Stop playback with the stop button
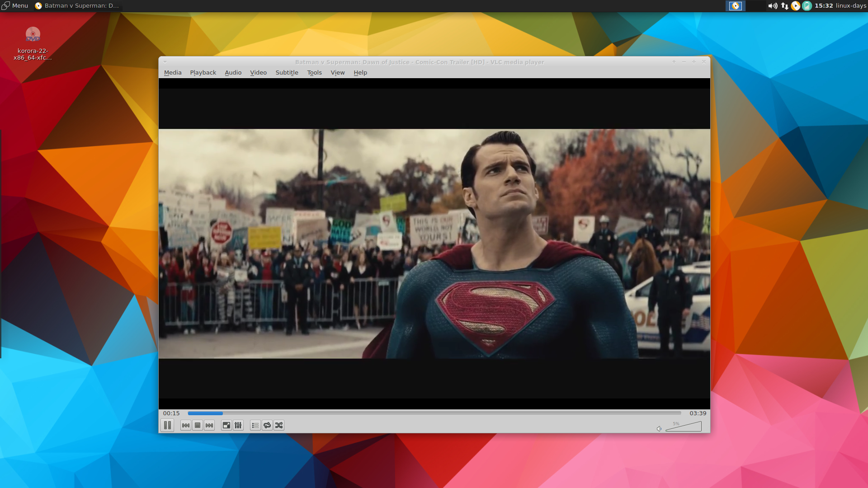Viewport: 868px width, 488px height. click(x=198, y=425)
